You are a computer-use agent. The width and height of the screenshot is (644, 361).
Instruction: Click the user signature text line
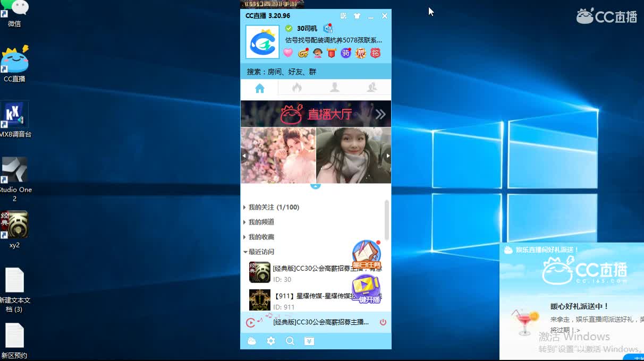tap(334, 40)
